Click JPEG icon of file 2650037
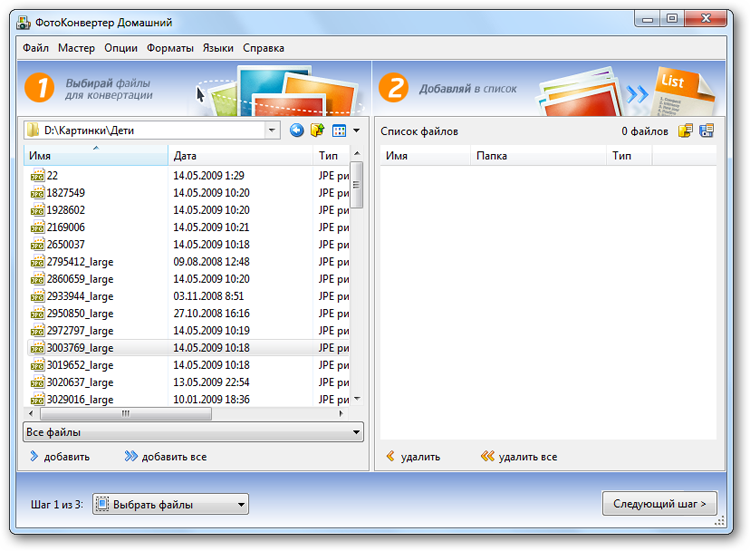Screen dimensions: 750x551 37,245
